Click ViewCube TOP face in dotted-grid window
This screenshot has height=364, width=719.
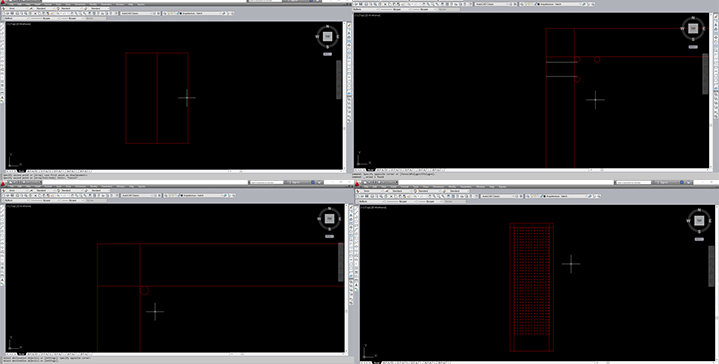pos(699,221)
